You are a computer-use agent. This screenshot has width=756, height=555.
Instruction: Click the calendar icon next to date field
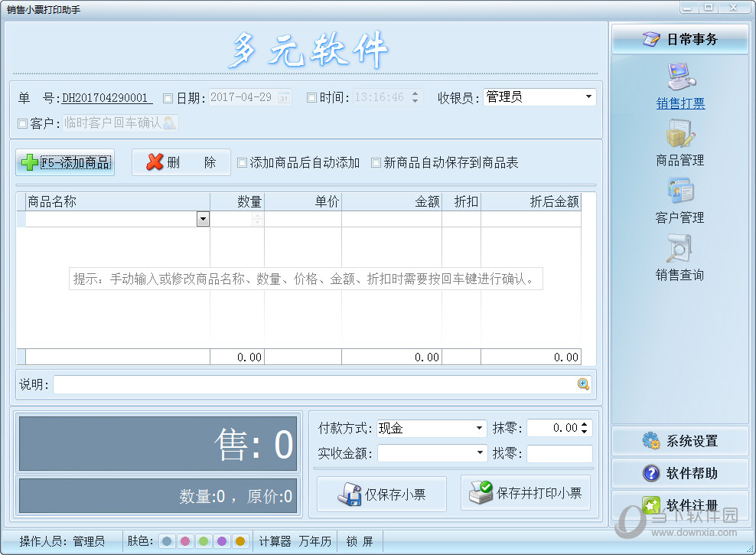(x=284, y=97)
